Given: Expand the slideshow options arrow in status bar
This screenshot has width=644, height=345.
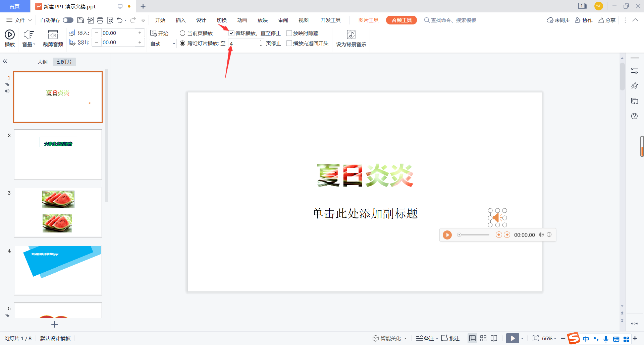Looking at the screenshot, I should point(522,338).
